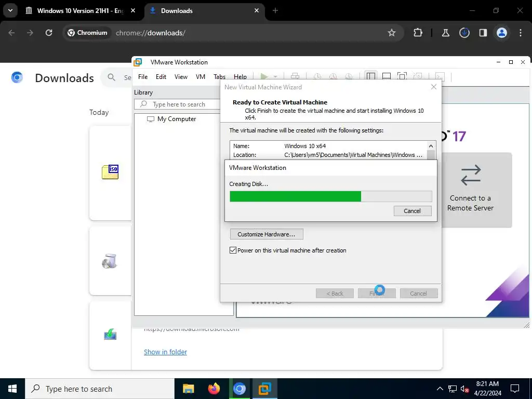Image resolution: width=532 pixels, height=399 pixels.
Task: Click the VMware console view icon
Action: (x=440, y=77)
